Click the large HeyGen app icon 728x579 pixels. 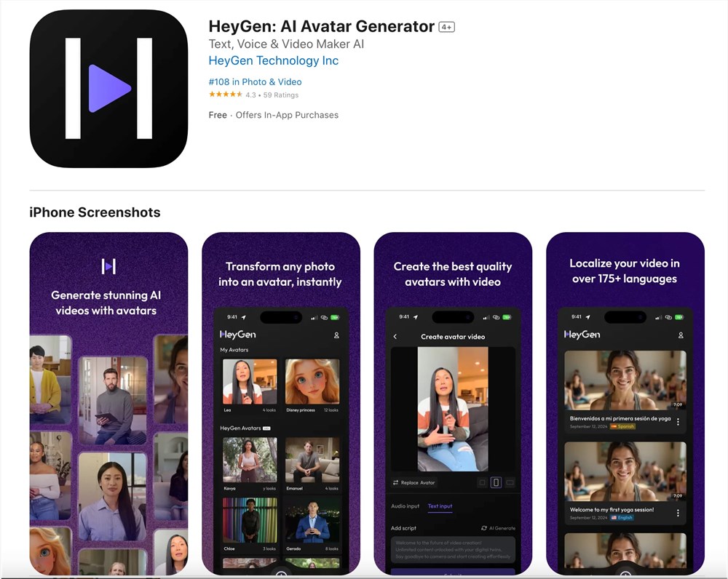pos(108,89)
